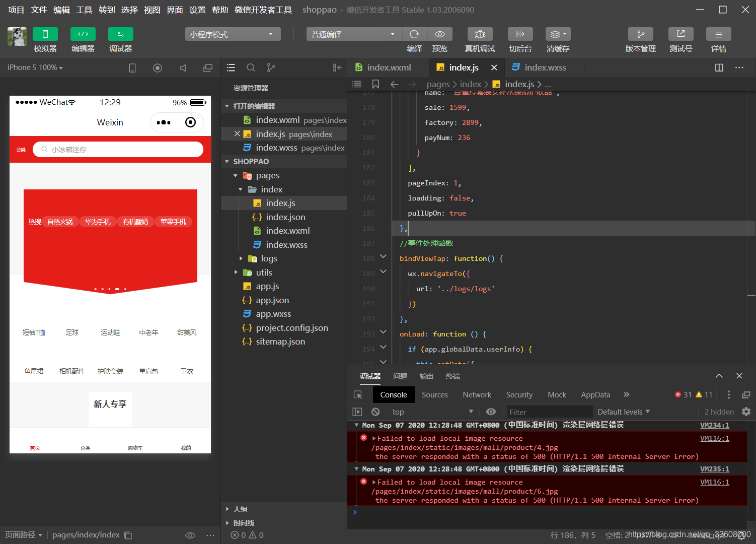
Task: Open the 视图 menu
Action: coord(152,10)
